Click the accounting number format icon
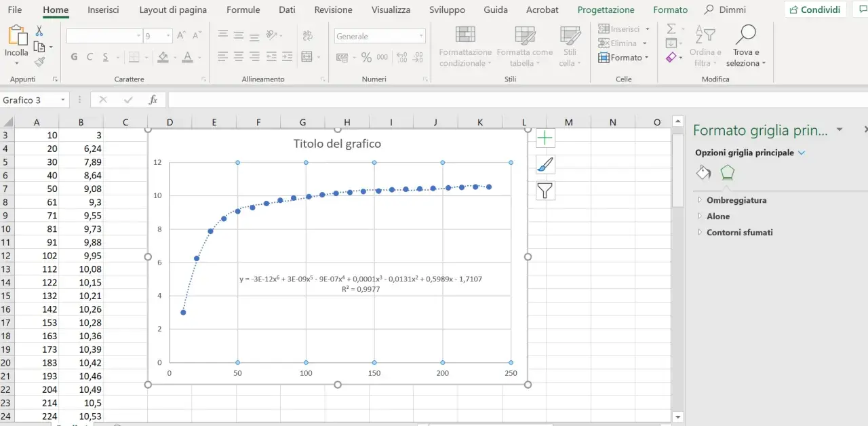The height and width of the screenshot is (426, 868). tap(343, 58)
